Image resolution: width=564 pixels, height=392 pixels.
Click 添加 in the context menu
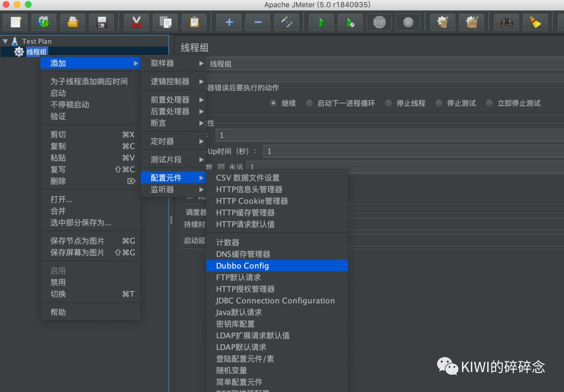click(x=90, y=63)
